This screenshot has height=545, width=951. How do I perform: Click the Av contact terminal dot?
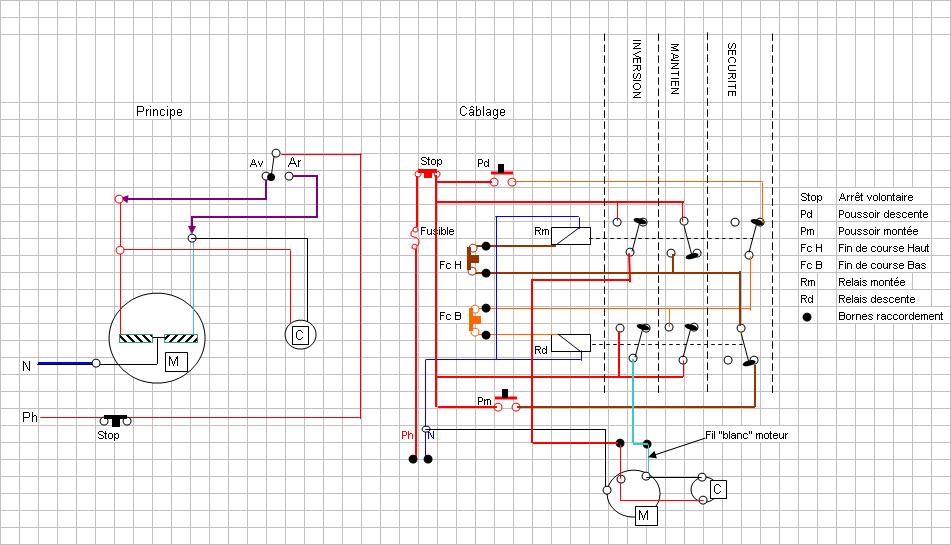tap(269, 176)
